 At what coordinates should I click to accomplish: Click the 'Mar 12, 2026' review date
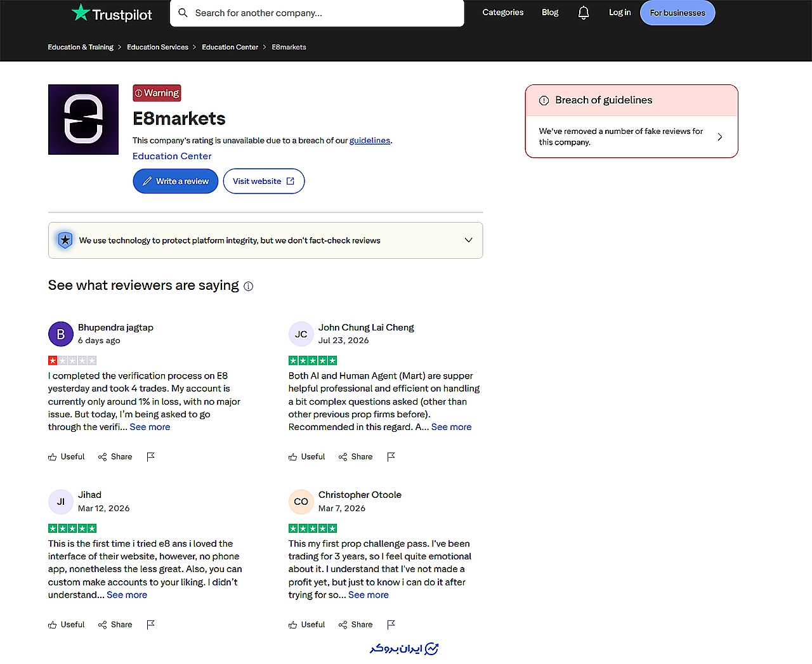point(103,508)
